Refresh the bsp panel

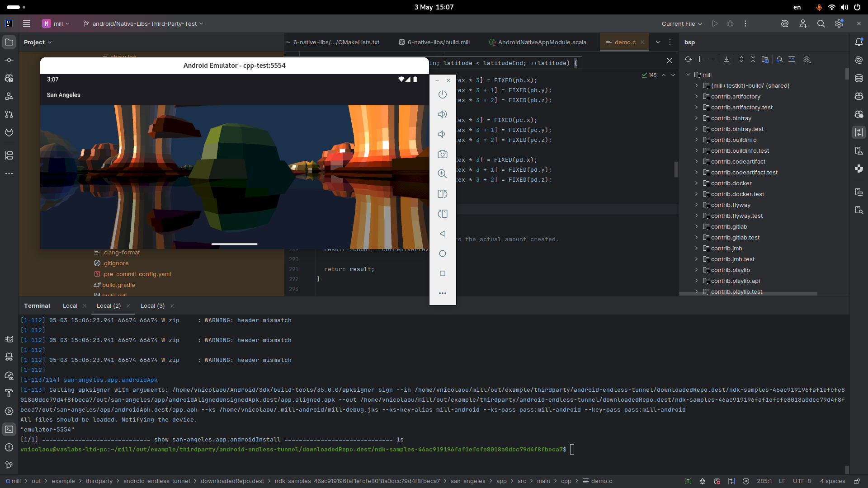pyautogui.click(x=688, y=59)
